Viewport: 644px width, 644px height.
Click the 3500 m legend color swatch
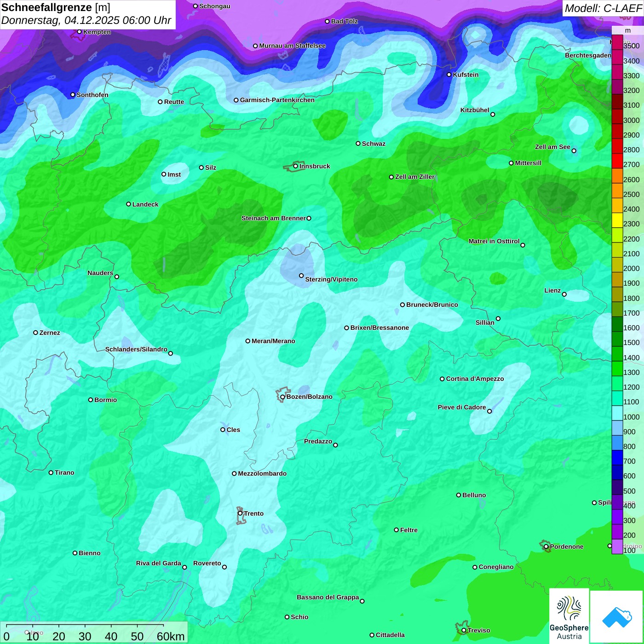[617, 43]
